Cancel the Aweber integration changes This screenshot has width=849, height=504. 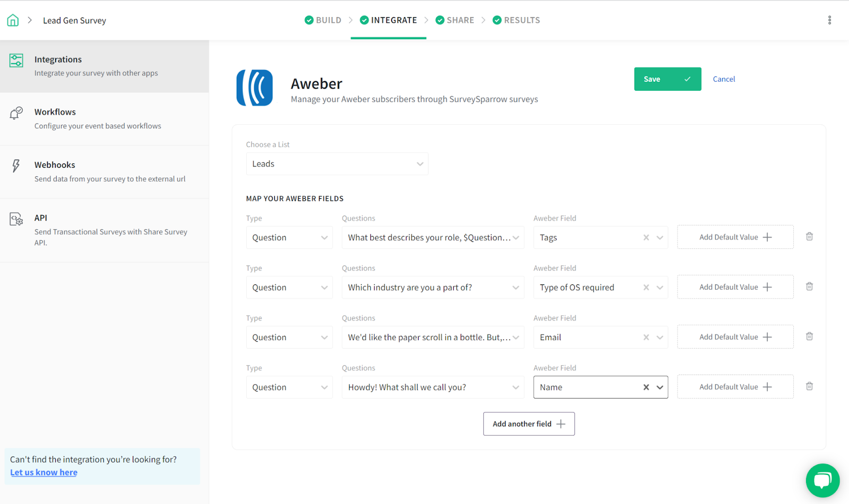(724, 79)
